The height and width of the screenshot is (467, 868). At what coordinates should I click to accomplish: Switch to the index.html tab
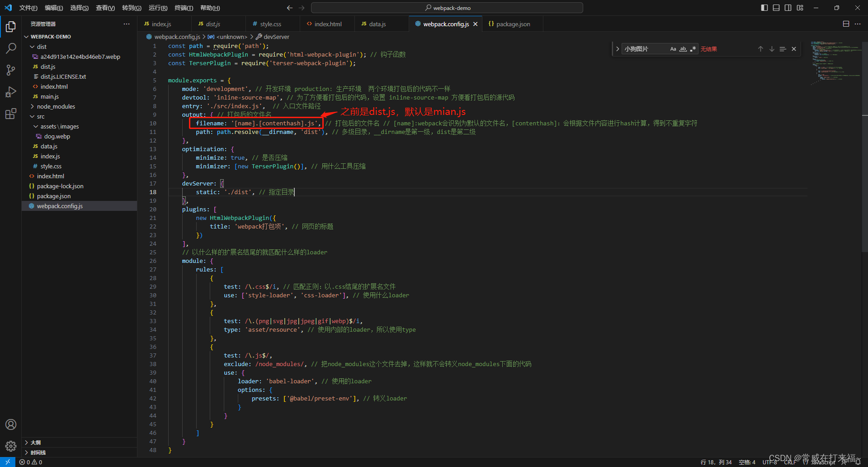(x=328, y=24)
